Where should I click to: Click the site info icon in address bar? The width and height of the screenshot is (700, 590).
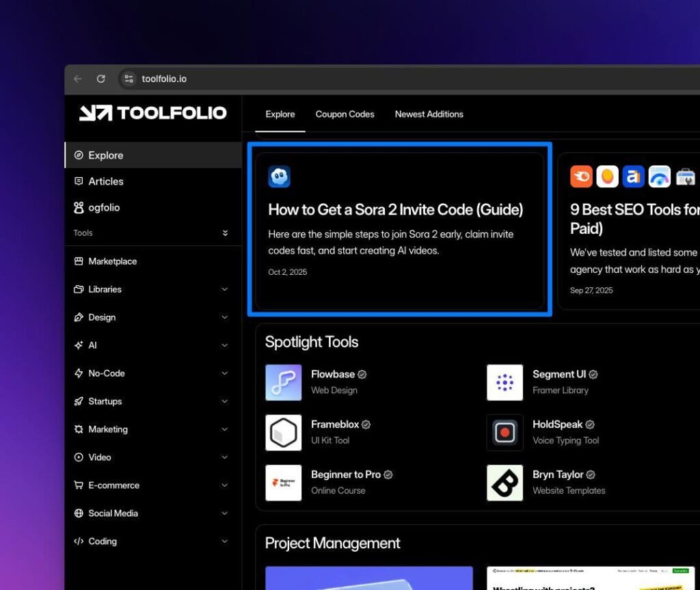click(129, 79)
